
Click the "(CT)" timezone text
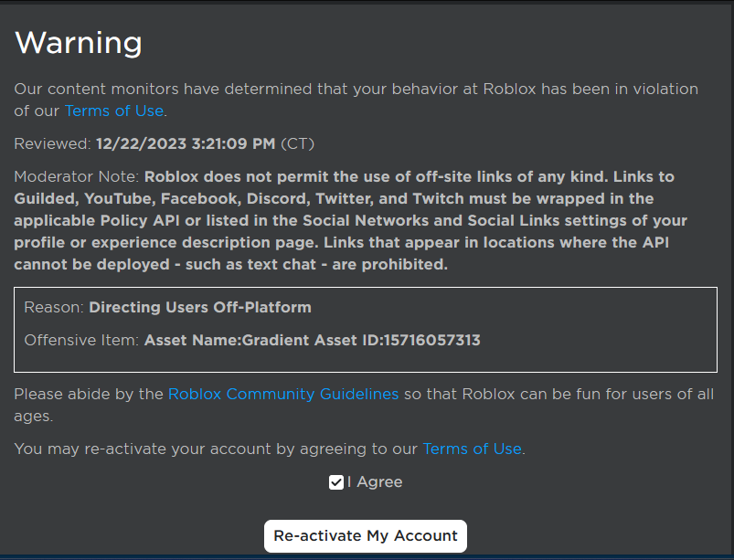pos(300,143)
